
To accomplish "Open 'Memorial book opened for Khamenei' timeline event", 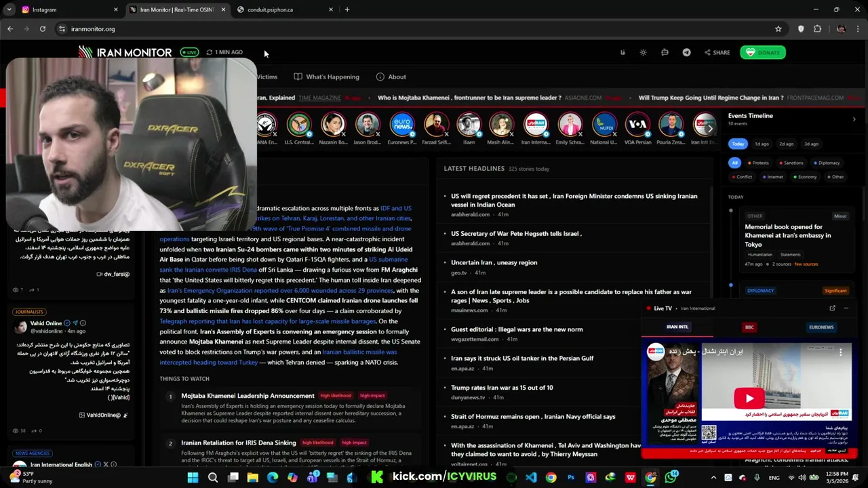I will tap(787, 235).
